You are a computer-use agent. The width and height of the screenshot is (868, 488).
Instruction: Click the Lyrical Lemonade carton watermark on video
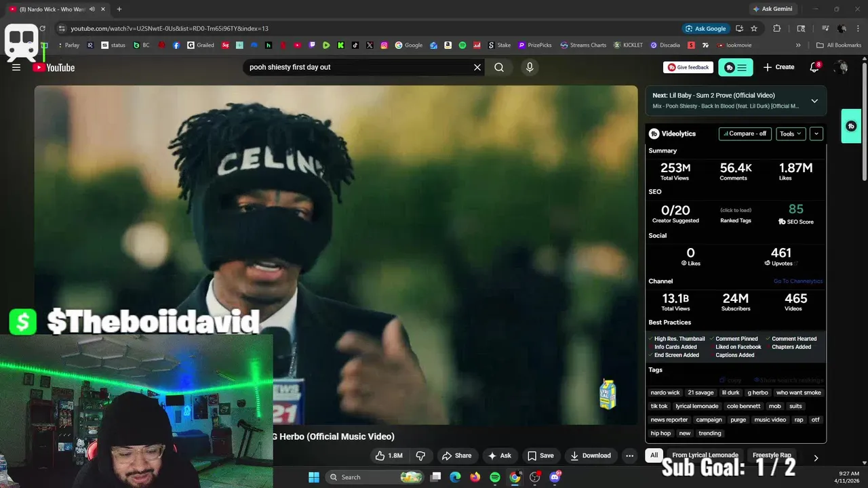[608, 394]
